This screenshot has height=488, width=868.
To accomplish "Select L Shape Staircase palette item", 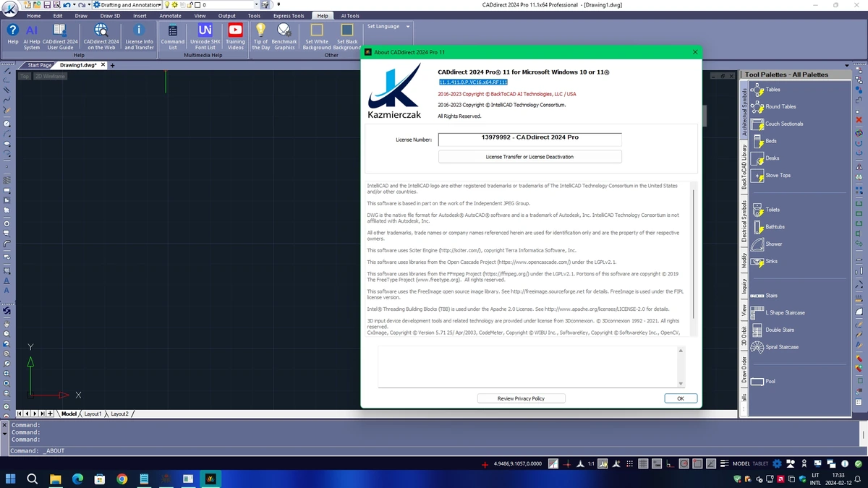I will click(778, 312).
